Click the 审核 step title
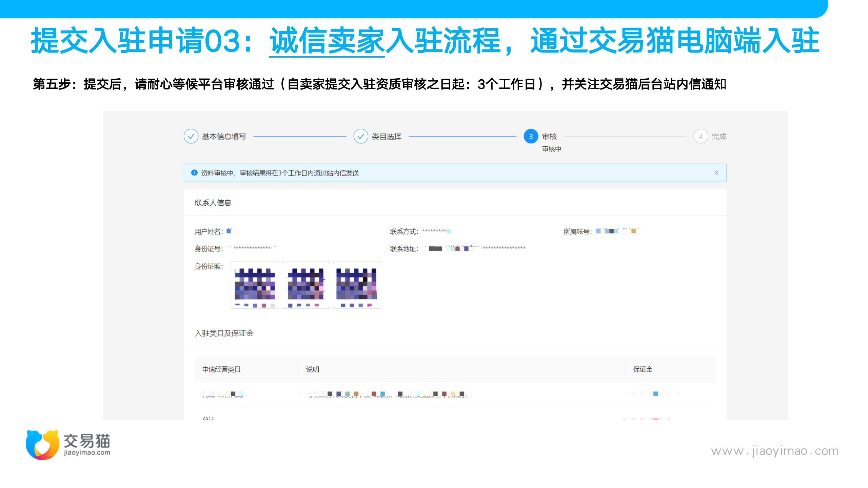 [549, 136]
